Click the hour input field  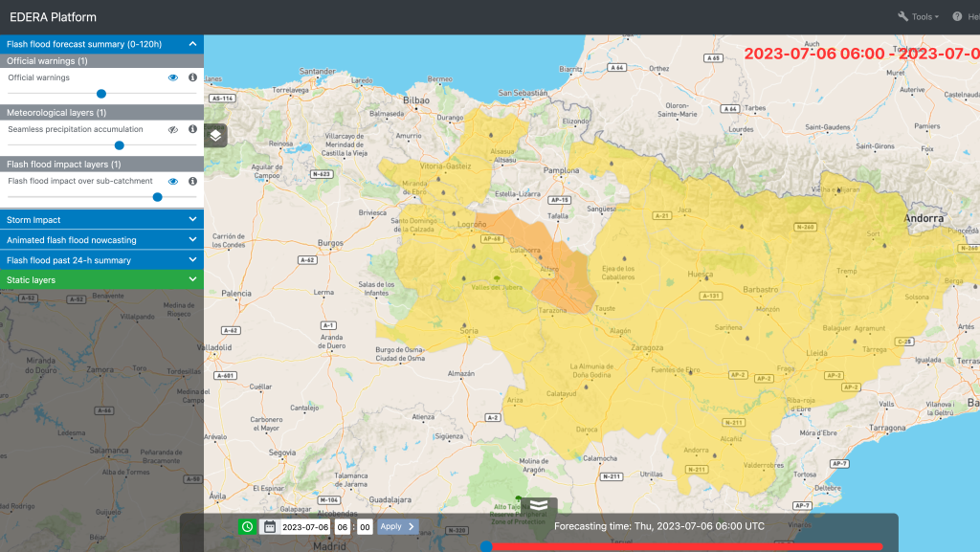343,526
